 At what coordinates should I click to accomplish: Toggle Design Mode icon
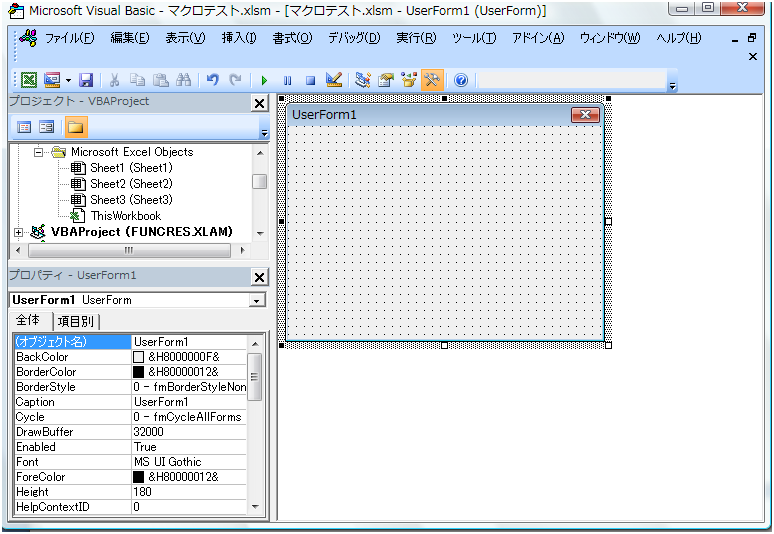coord(334,80)
